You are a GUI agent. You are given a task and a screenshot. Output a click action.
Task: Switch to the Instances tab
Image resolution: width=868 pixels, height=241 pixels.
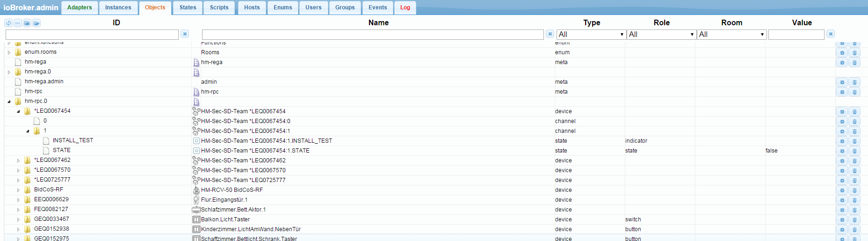[x=118, y=7]
